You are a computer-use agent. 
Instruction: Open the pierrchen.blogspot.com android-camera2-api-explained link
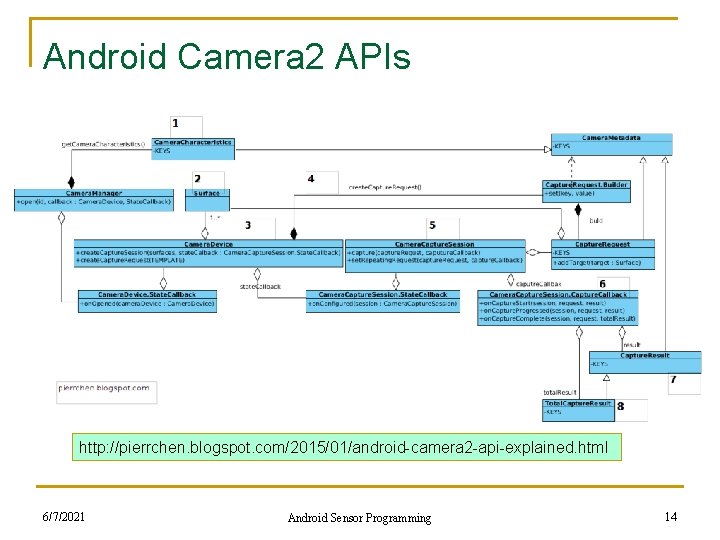coord(343,447)
